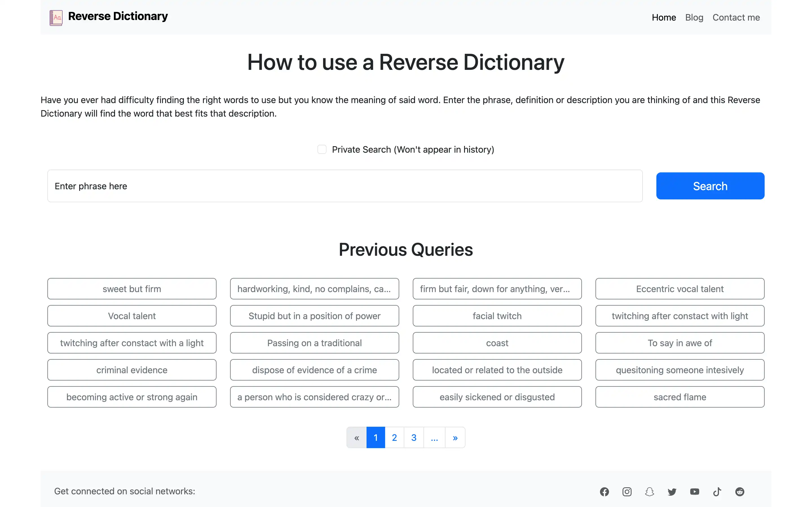Open the Instagram profile link
The image size is (812, 507).
(627, 491)
